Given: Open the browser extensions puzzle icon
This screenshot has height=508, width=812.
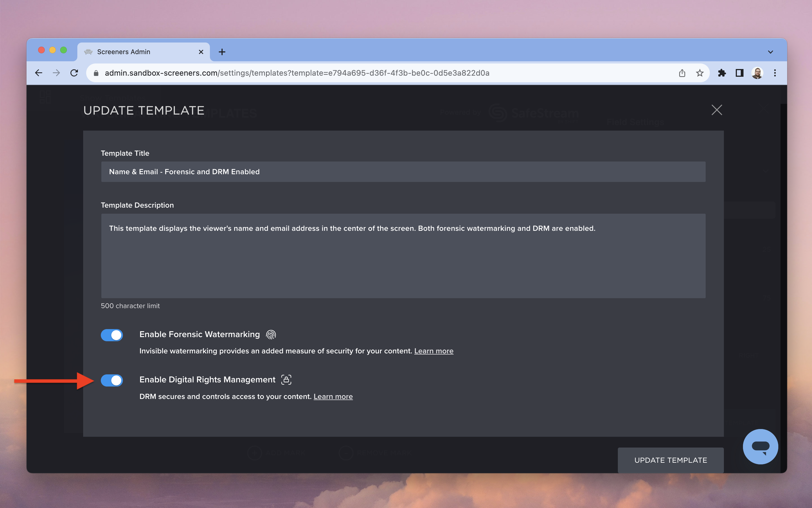Looking at the screenshot, I should click(722, 73).
